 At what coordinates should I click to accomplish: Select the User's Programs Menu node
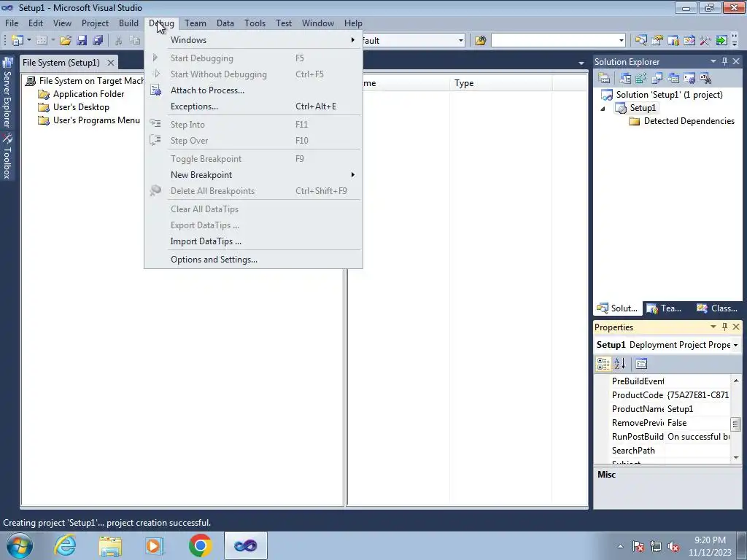[x=96, y=120]
